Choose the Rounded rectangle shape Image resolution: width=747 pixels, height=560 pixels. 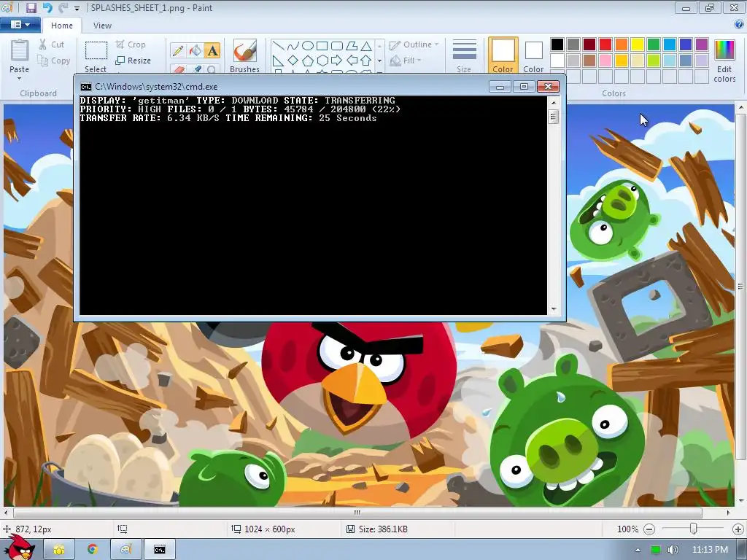[337, 46]
